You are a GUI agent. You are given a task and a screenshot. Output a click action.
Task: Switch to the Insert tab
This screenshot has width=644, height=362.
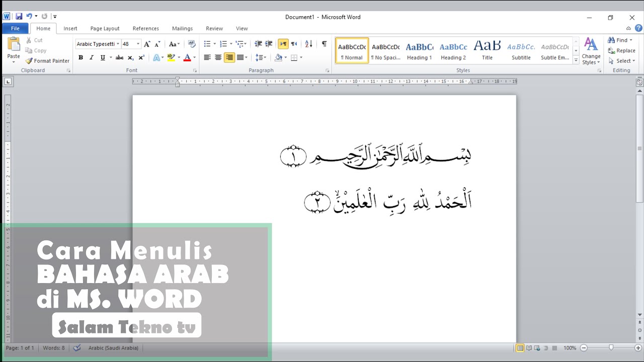(x=70, y=29)
